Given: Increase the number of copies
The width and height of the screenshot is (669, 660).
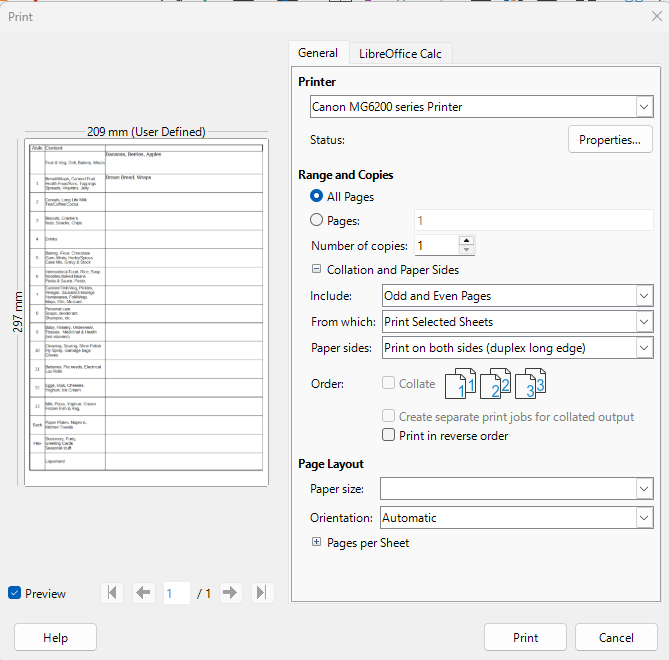Looking at the screenshot, I should point(467,241).
